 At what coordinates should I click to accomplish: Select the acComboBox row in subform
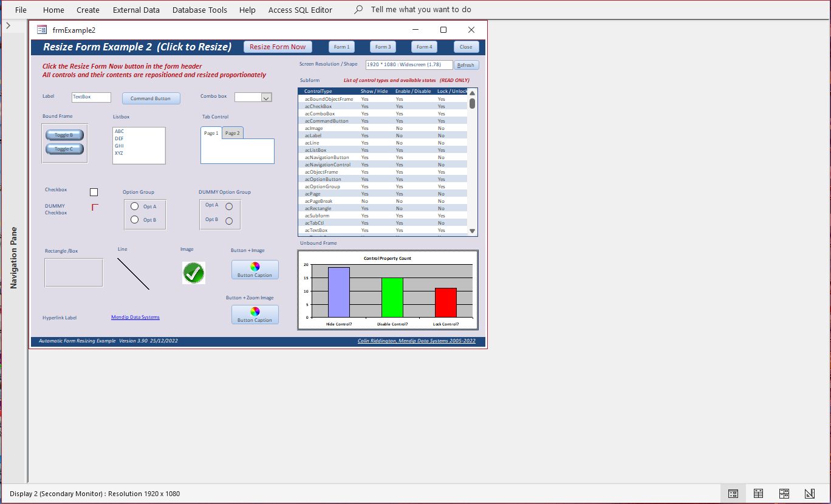coord(383,114)
